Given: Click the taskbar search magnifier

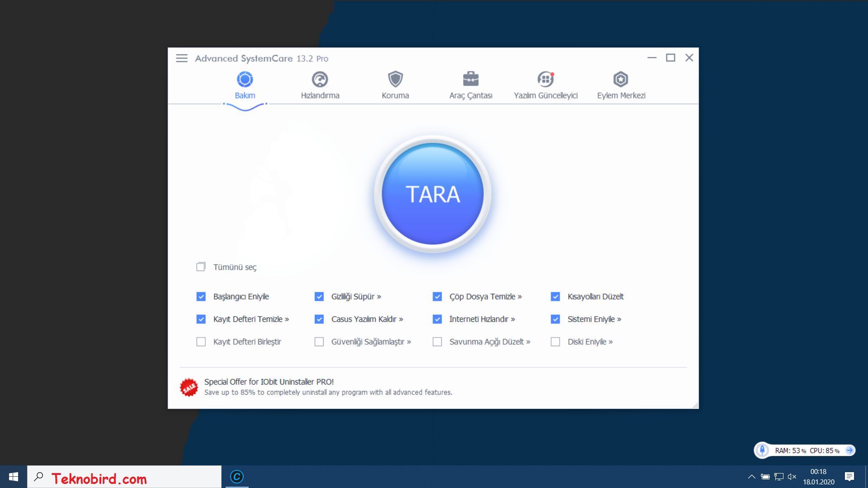Looking at the screenshot, I should pos(39,477).
